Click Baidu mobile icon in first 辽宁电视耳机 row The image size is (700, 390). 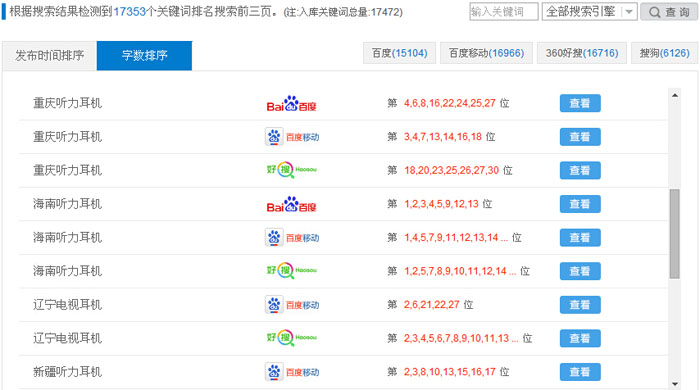pos(292,305)
